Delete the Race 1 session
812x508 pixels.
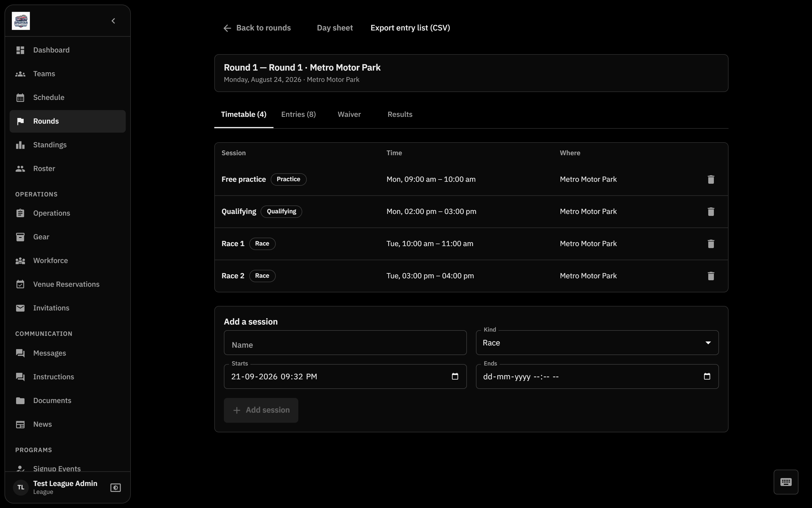(x=711, y=244)
